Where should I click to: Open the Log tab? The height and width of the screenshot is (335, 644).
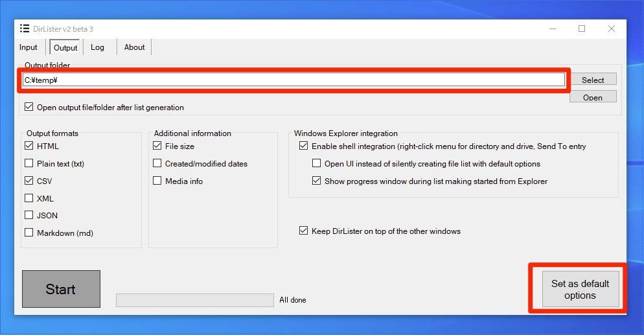tap(97, 47)
